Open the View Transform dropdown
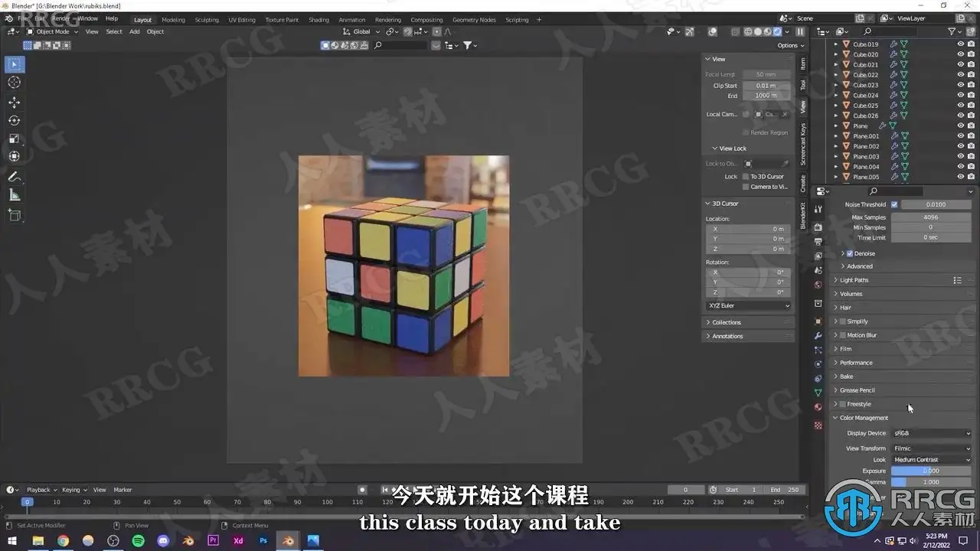The width and height of the screenshot is (980, 551). point(932,448)
